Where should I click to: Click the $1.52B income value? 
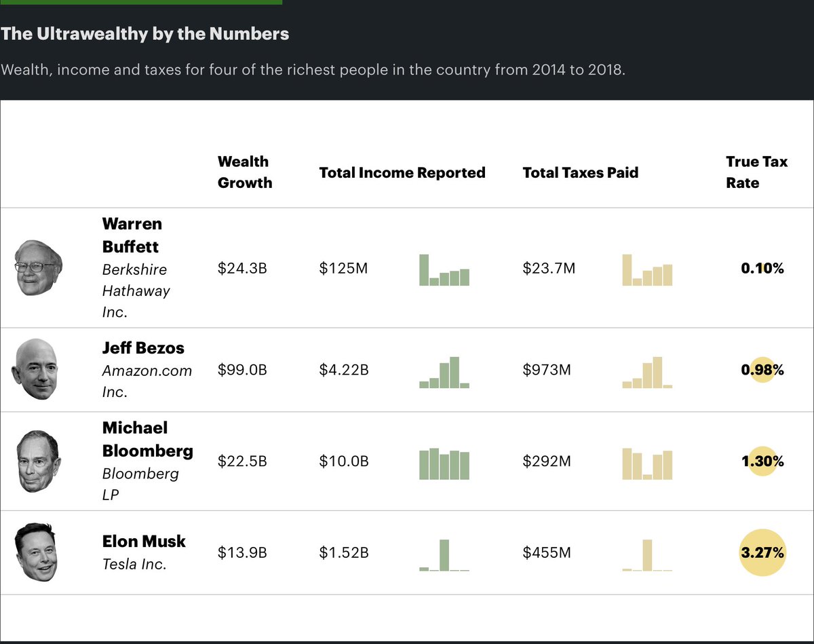344,552
